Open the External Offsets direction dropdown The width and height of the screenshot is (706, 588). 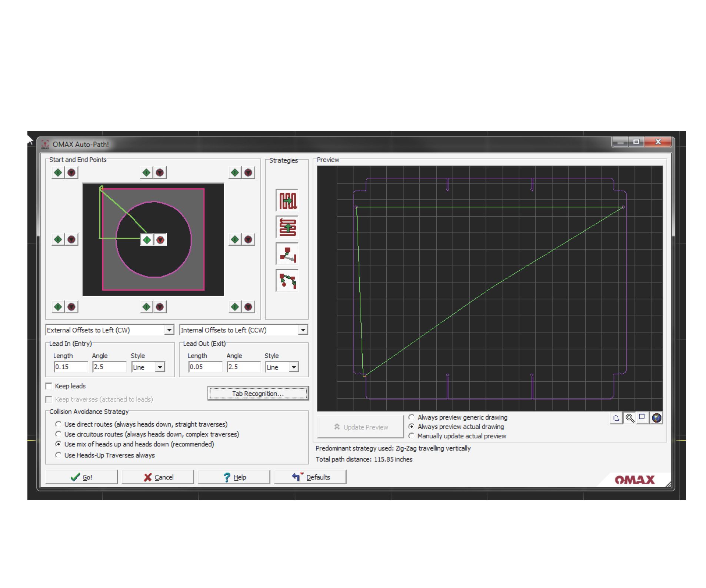[x=169, y=330]
